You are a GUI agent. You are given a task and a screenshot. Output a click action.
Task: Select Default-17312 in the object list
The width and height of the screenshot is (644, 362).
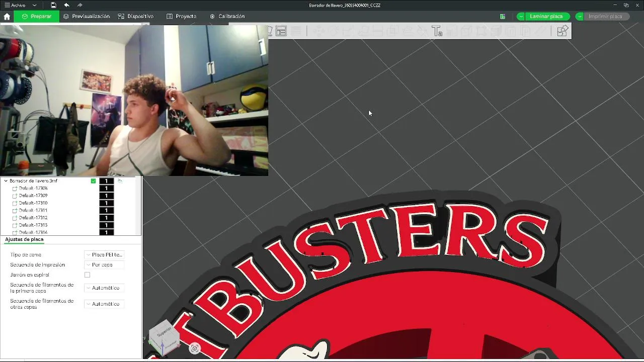[x=33, y=218]
